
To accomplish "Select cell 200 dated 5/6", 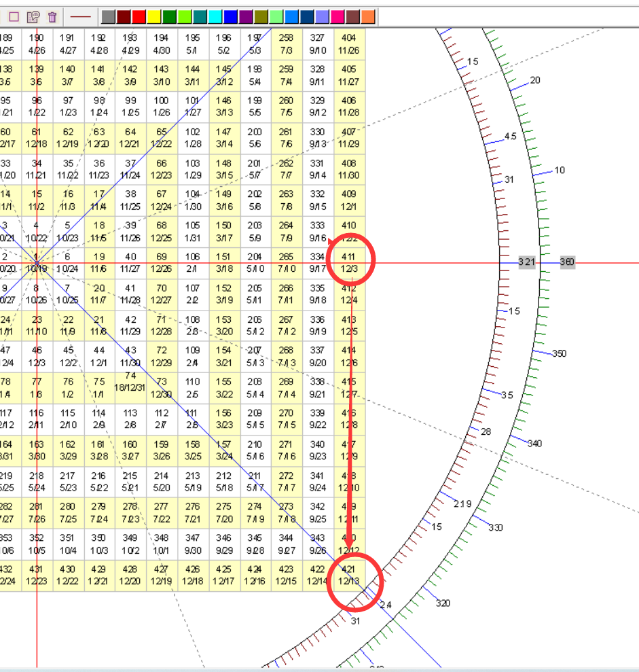I will (255, 138).
